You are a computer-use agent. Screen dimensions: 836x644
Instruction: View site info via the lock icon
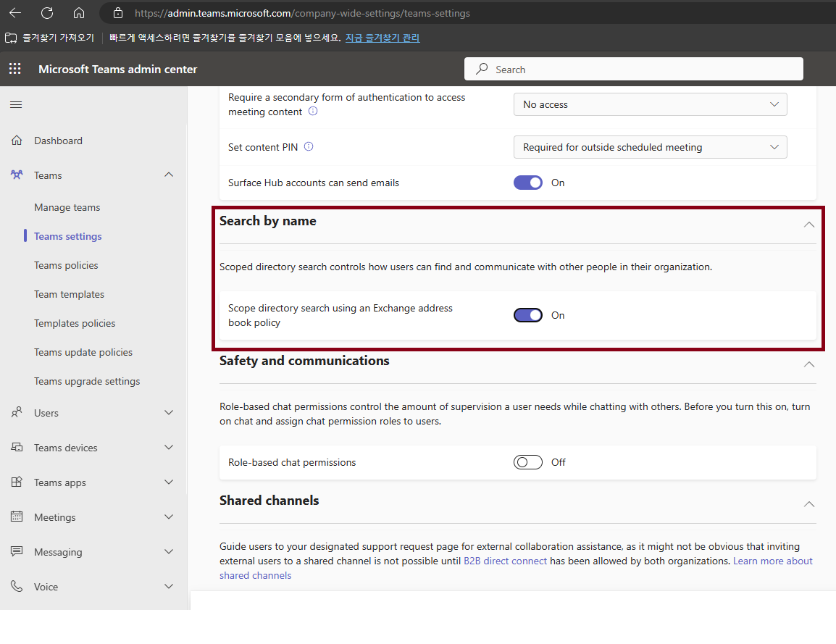(118, 13)
